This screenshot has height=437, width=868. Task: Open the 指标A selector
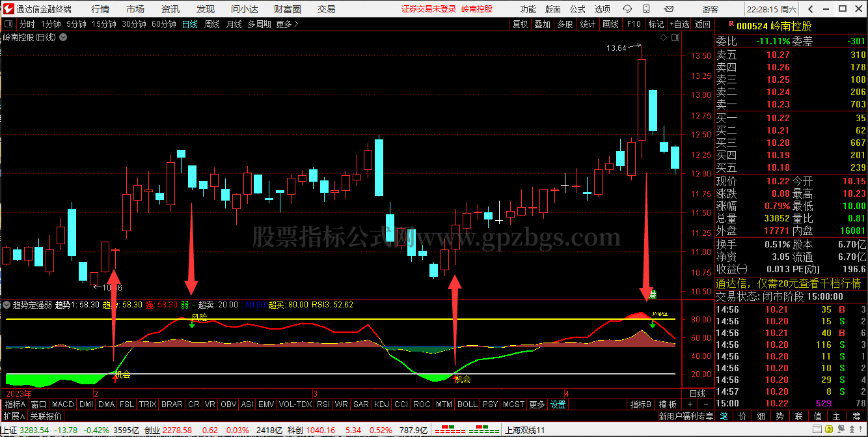[x=16, y=404]
